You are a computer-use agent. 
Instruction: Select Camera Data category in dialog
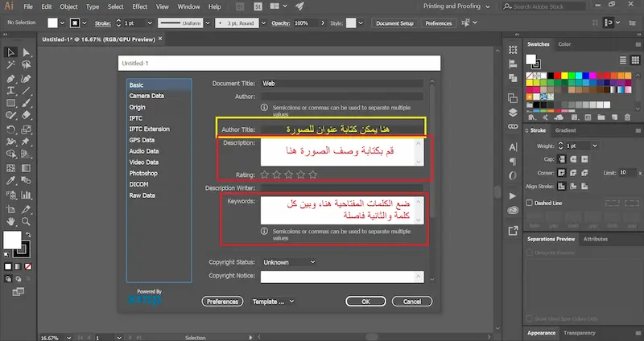(147, 96)
